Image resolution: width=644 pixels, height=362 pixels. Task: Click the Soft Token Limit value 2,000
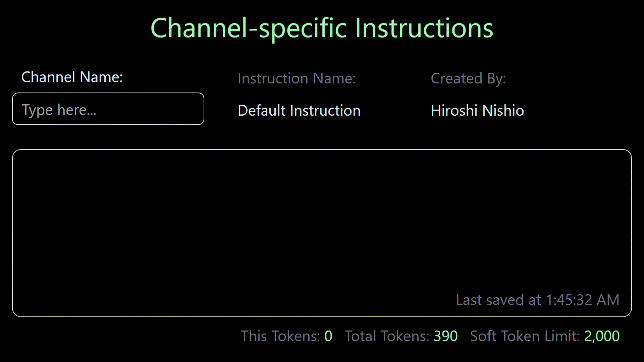[601, 336]
